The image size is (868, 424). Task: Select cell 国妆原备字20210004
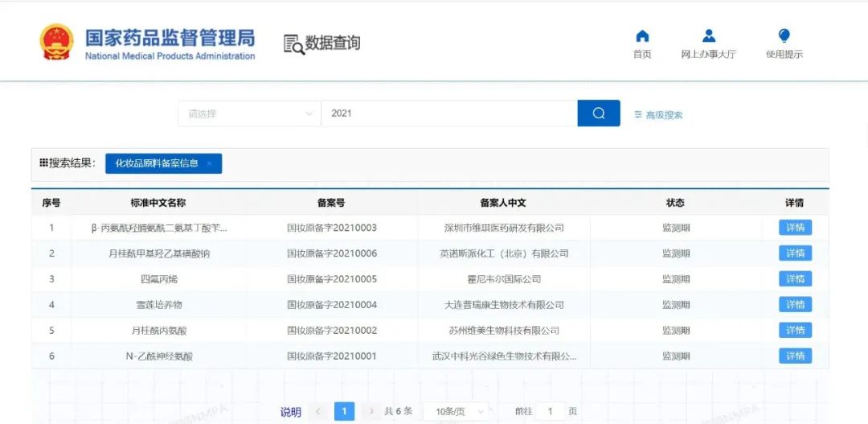point(332,305)
